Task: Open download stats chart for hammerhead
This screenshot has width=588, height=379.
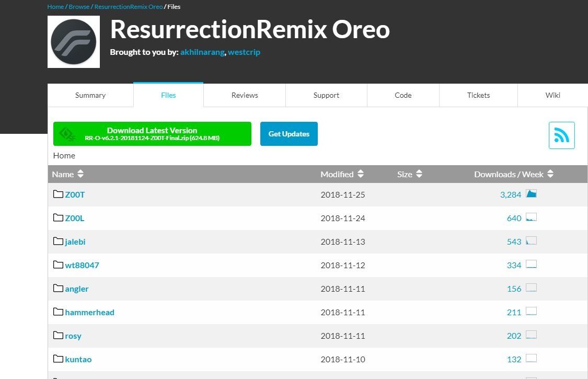Action: [531, 311]
